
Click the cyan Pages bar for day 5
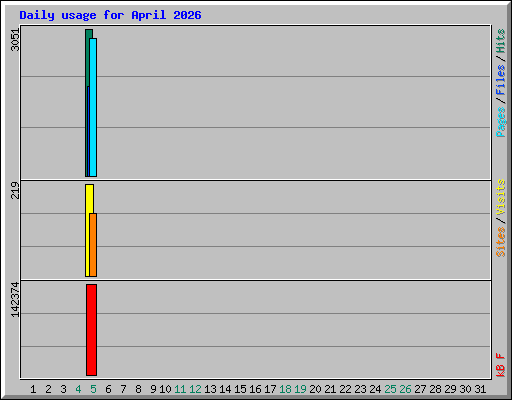pos(93,107)
